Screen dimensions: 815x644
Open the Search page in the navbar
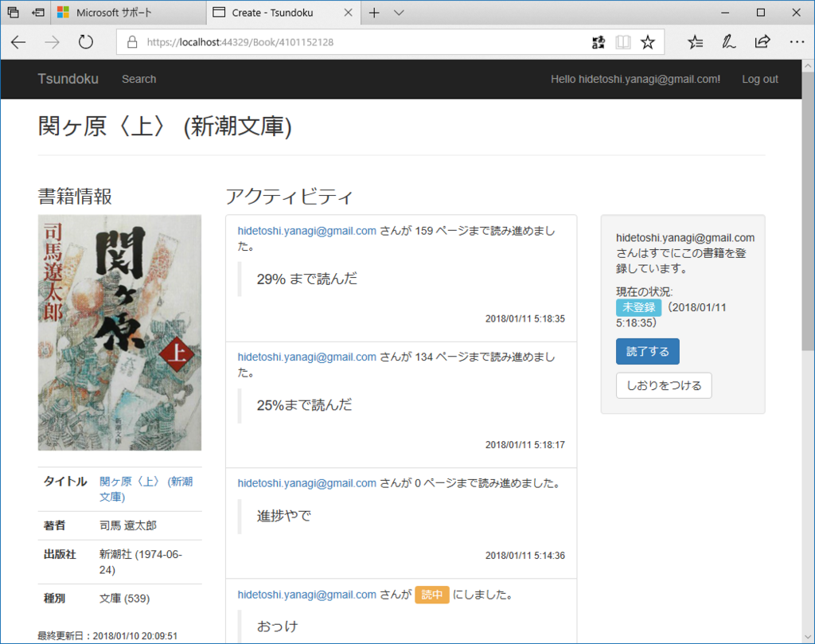click(138, 79)
